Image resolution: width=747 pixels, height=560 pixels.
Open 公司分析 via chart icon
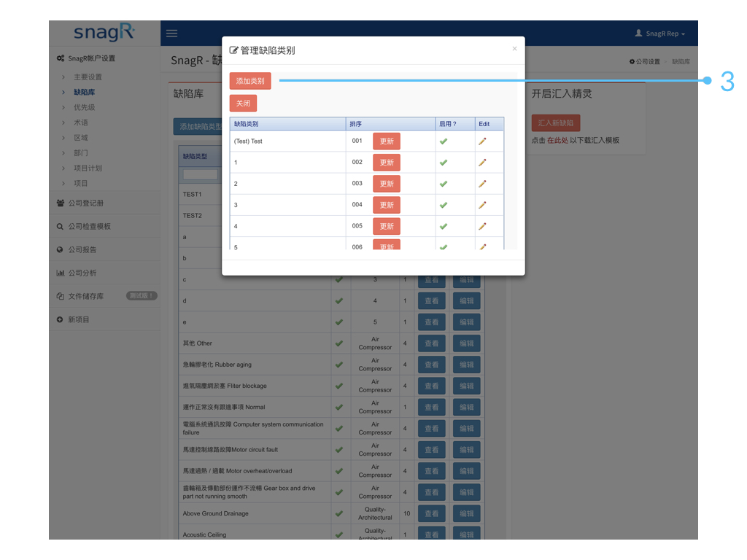click(61, 273)
